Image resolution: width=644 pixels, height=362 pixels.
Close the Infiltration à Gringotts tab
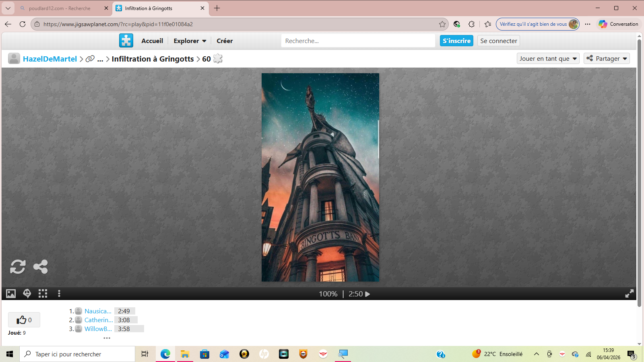tap(202, 8)
